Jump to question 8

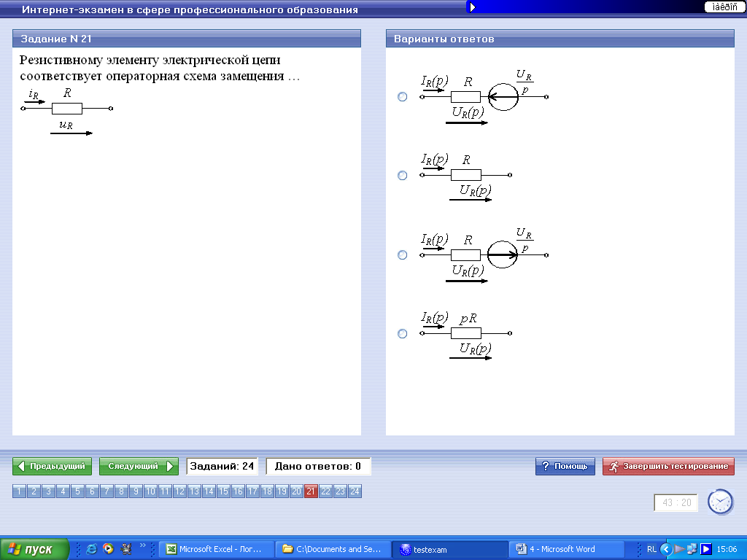click(x=122, y=491)
